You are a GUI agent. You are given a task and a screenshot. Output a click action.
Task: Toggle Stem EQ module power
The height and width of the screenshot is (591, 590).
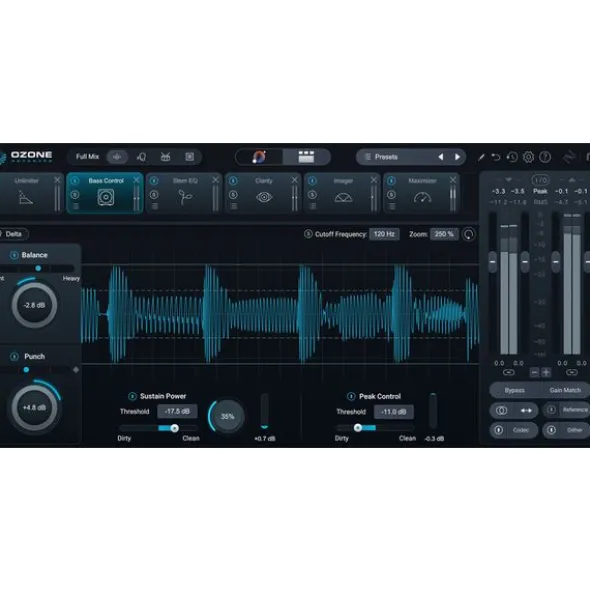coord(154,181)
